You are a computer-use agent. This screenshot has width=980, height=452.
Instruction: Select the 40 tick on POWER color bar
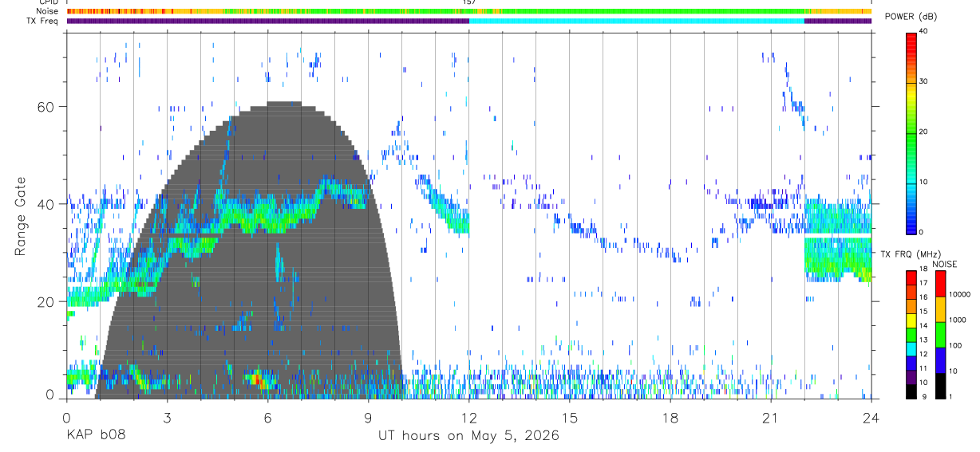(923, 31)
